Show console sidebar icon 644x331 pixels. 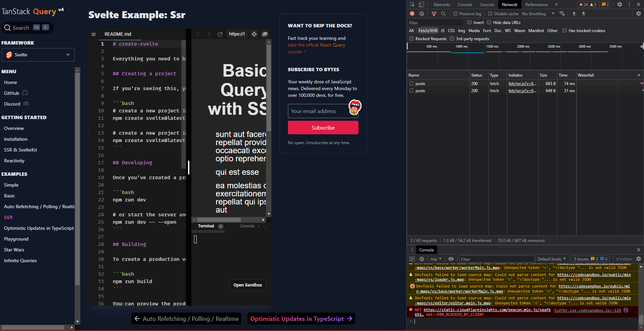click(x=412, y=259)
